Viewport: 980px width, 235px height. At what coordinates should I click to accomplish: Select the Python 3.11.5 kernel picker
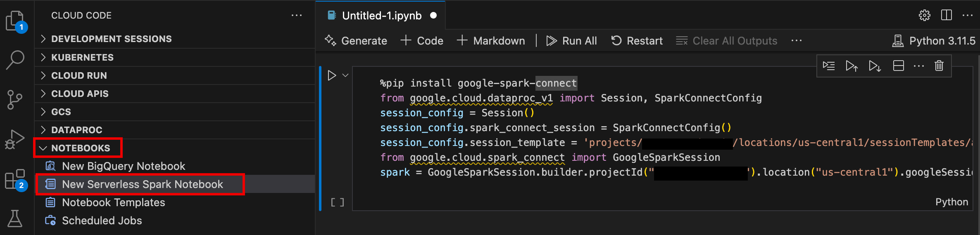935,41
